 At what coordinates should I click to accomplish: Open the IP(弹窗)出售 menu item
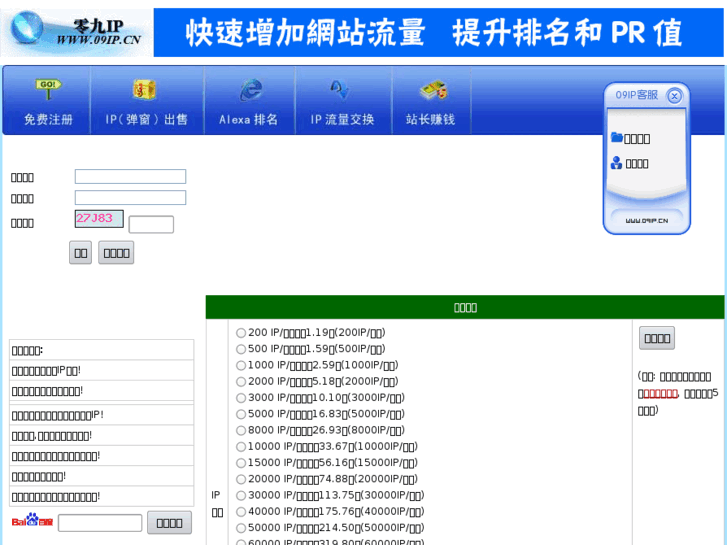click(x=147, y=119)
